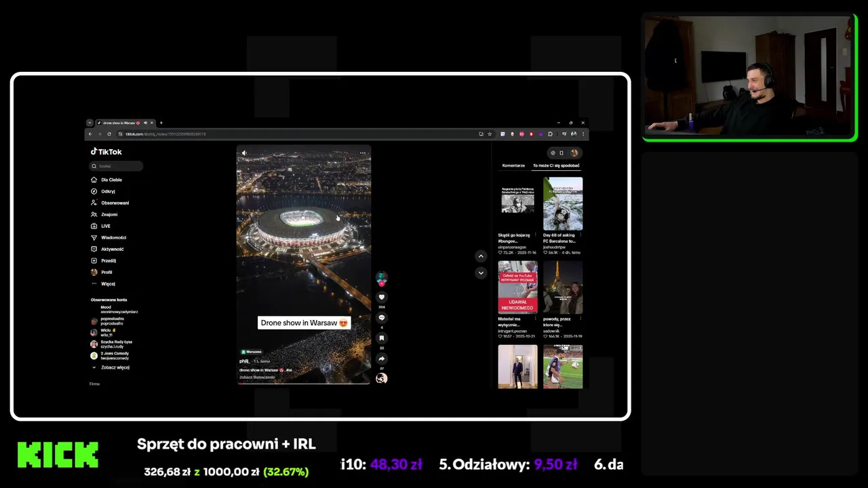Select the To może Ci się spodobać tab

tap(556, 165)
